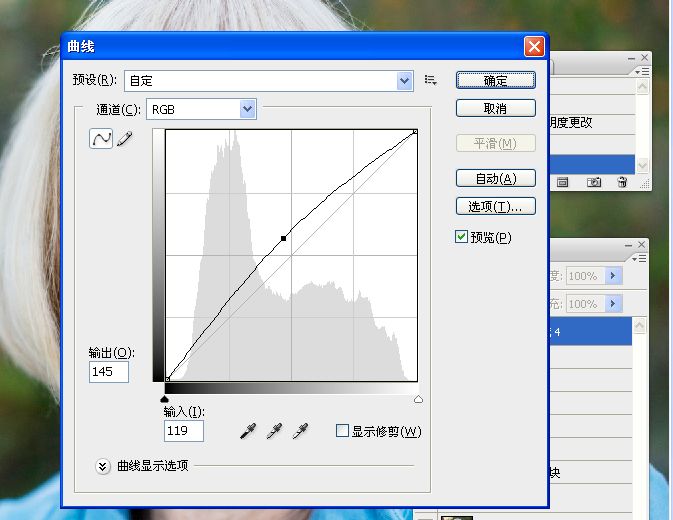Open the History panel flyout menu

pyautogui.click(x=643, y=71)
